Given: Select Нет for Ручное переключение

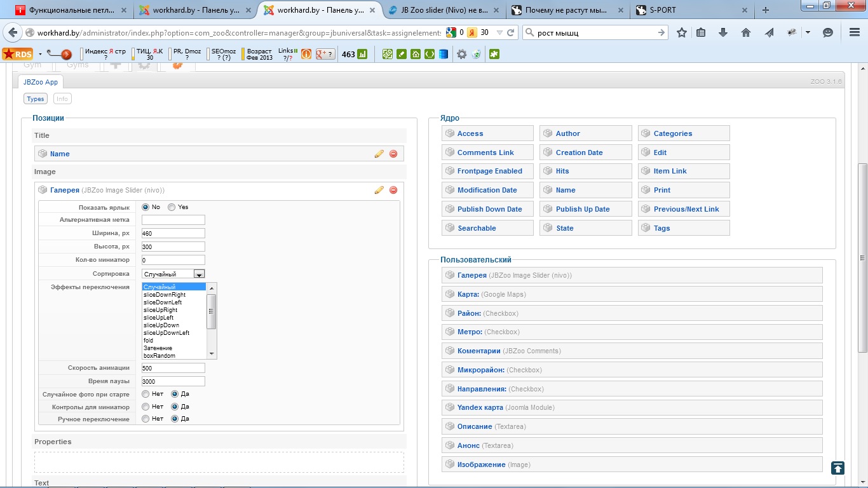Looking at the screenshot, I should [146, 419].
